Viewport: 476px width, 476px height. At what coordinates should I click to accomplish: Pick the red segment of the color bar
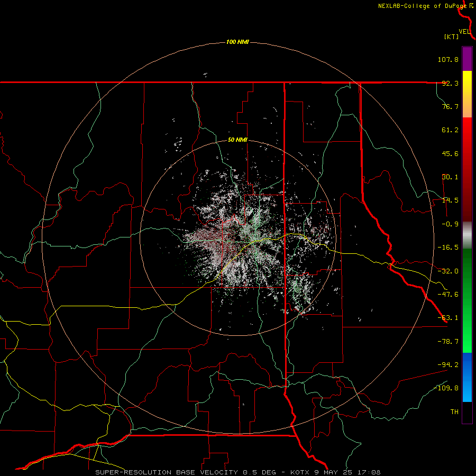point(467,169)
